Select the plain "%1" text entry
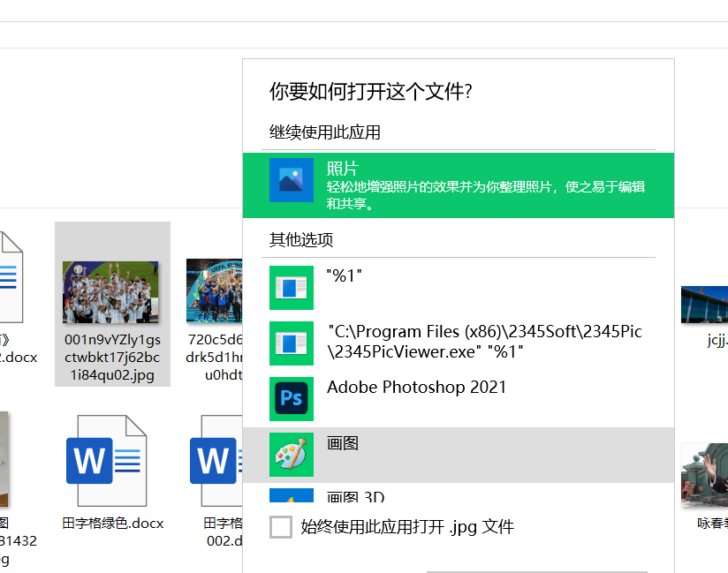The height and width of the screenshot is (573, 728). point(345,275)
